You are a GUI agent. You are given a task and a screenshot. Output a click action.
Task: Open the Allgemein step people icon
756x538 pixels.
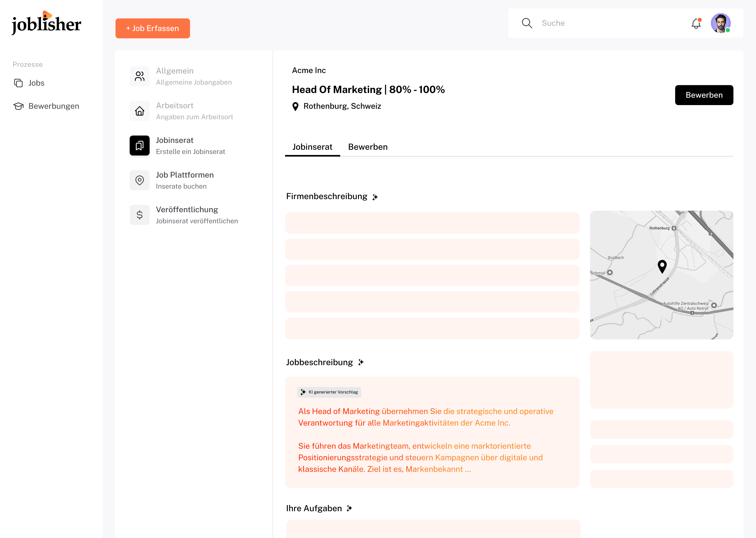tap(140, 76)
